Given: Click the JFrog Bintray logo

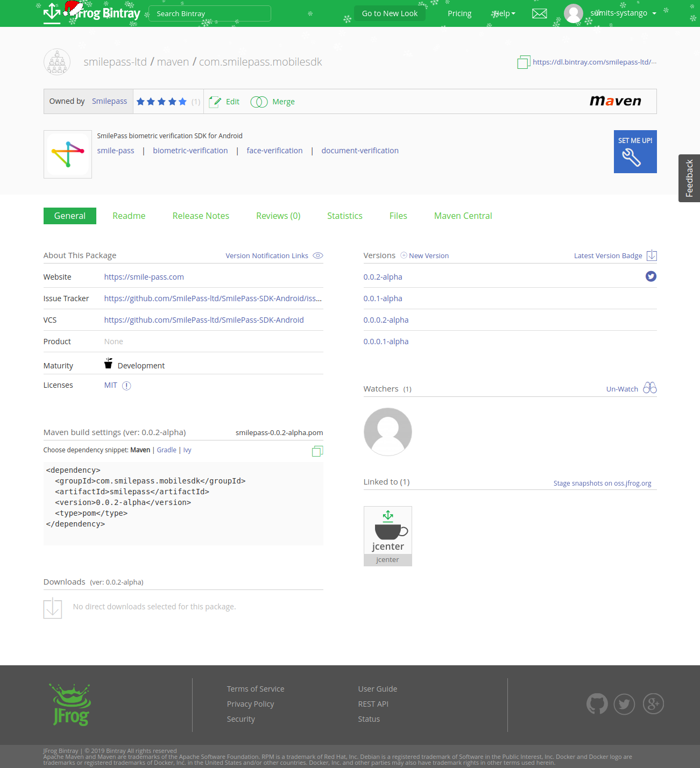Looking at the screenshot, I should point(92,13).
